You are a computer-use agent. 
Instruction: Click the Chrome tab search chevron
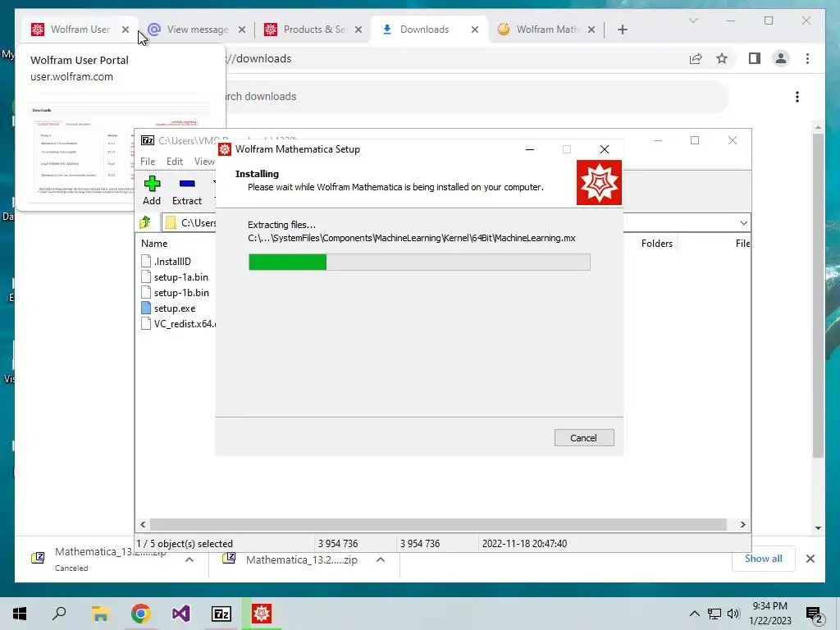point(692,21)
